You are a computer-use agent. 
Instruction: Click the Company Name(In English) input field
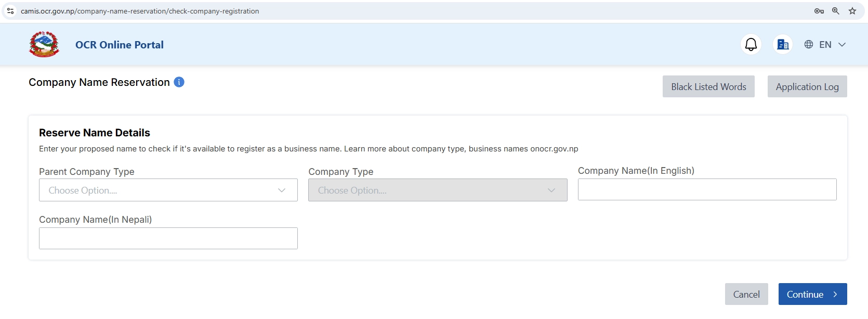[x=707, y=189]
